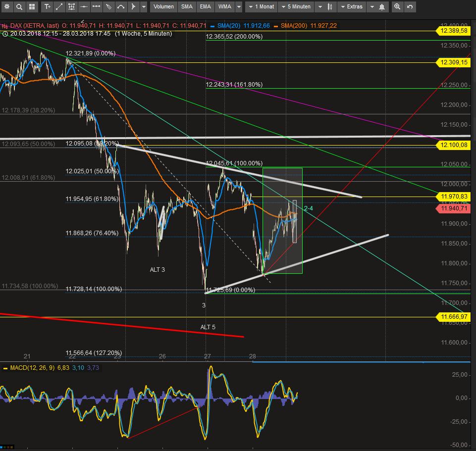476x451 pixels.
Task: Click the 11.666,97 price line label
Action: tap(454, 317)
